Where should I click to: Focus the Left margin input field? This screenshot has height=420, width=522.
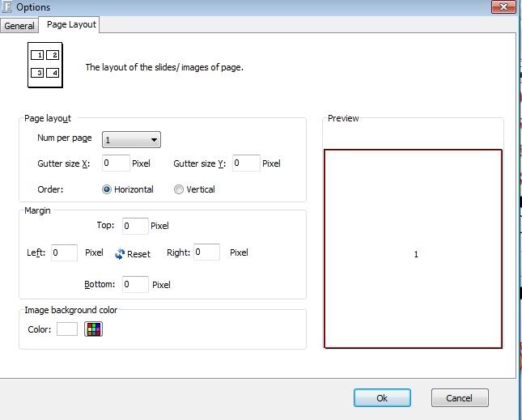[64, 252]
